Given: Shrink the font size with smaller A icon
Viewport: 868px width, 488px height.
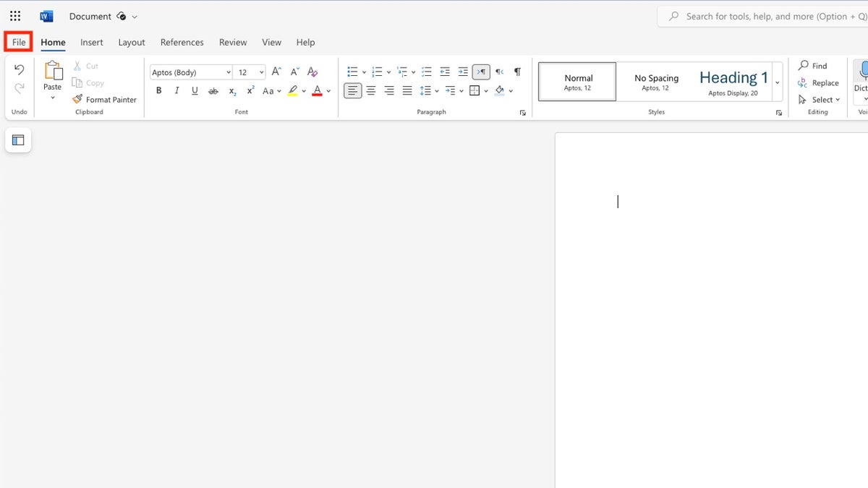Looking at the screenshot, I should [x=294, y=72].
